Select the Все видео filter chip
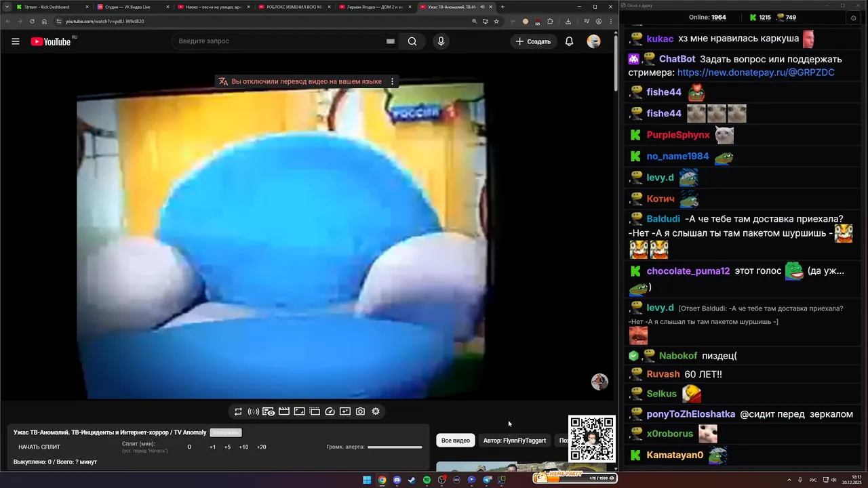868x488 pixels. click(x=456, y=441)
